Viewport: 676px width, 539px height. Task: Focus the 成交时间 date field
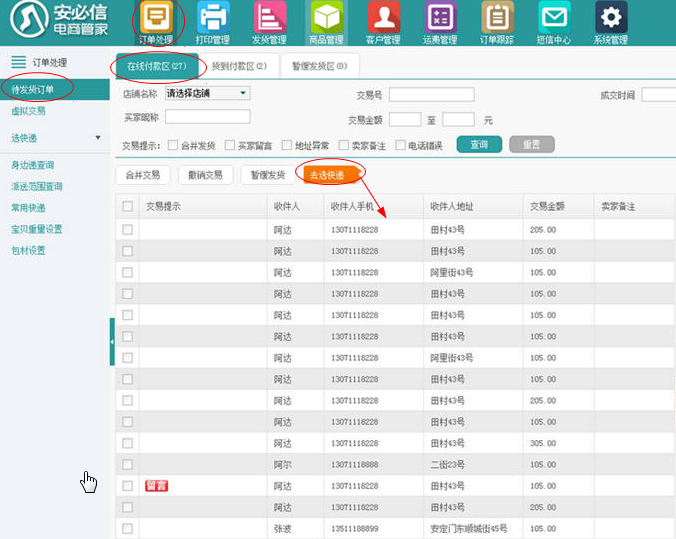coord(659,94)
